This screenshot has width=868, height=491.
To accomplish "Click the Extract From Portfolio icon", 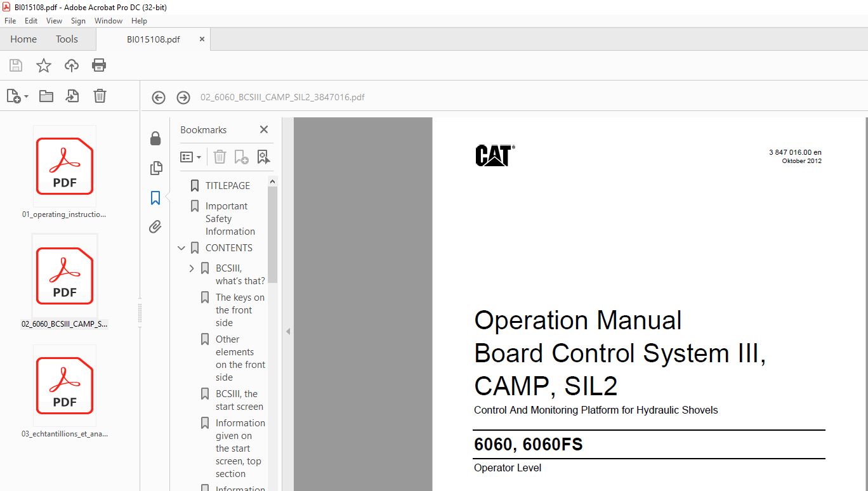I will point(72,96).
